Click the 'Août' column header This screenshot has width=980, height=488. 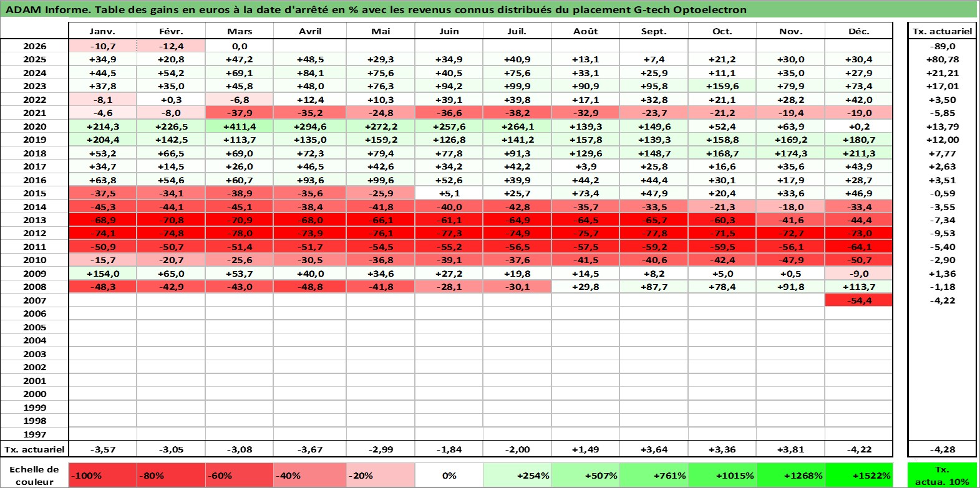pos(586,31)
